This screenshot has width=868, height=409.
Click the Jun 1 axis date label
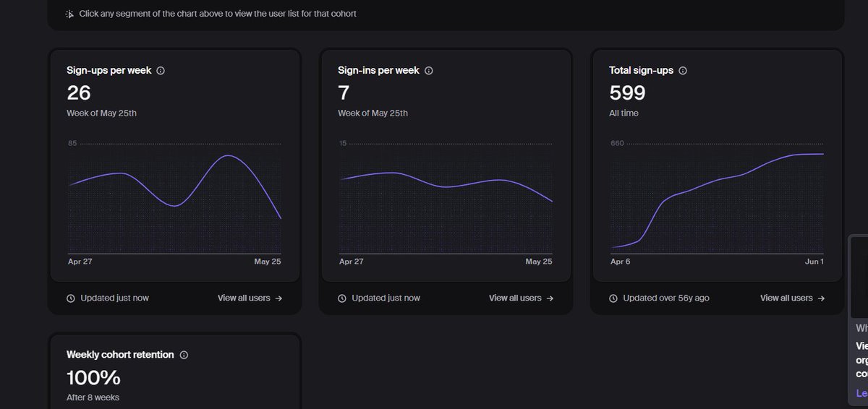click(x=814, y=262)
